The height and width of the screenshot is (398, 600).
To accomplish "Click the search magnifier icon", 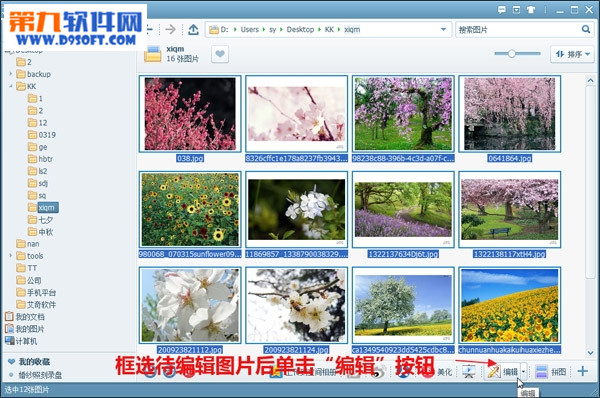I will coord(585,29).
